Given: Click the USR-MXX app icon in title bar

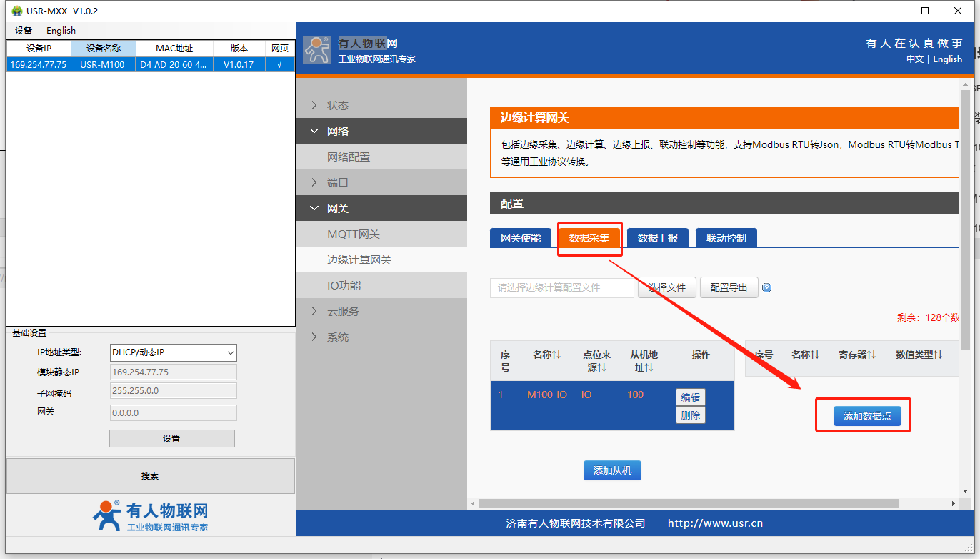Looking at the screenshot, I should coord(16,11).
